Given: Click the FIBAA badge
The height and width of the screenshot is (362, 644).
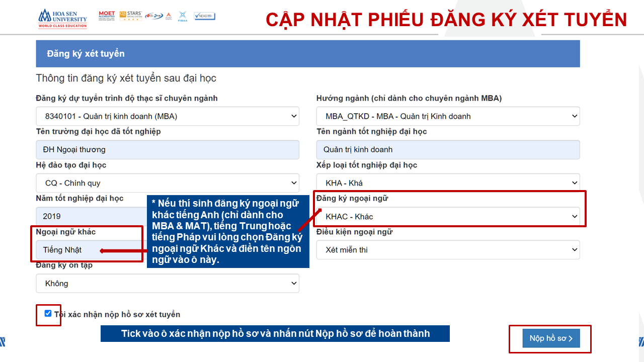Looking at the screenshot, I should coord(182,16).
